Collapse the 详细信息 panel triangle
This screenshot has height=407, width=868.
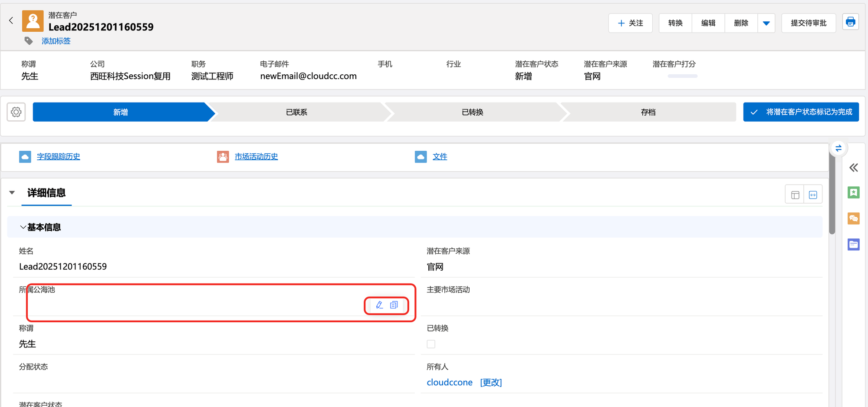tap(12, 193)
